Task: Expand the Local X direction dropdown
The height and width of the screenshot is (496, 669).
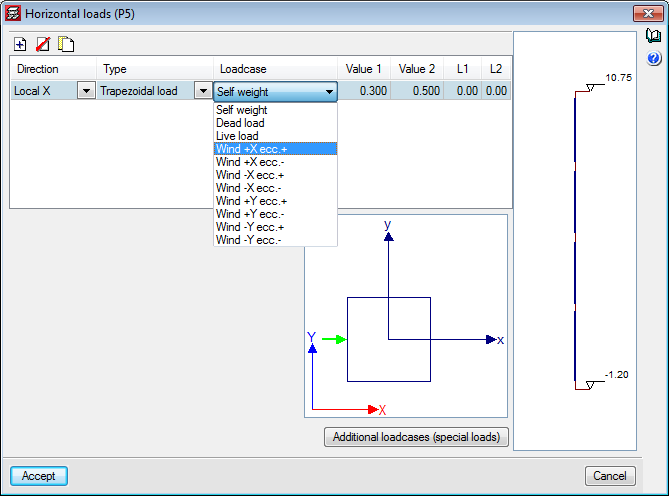Action: [86, 91]
